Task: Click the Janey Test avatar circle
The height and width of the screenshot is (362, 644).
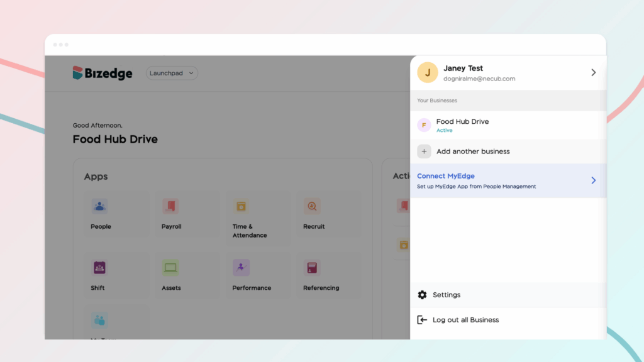Action: click(428, 73)
